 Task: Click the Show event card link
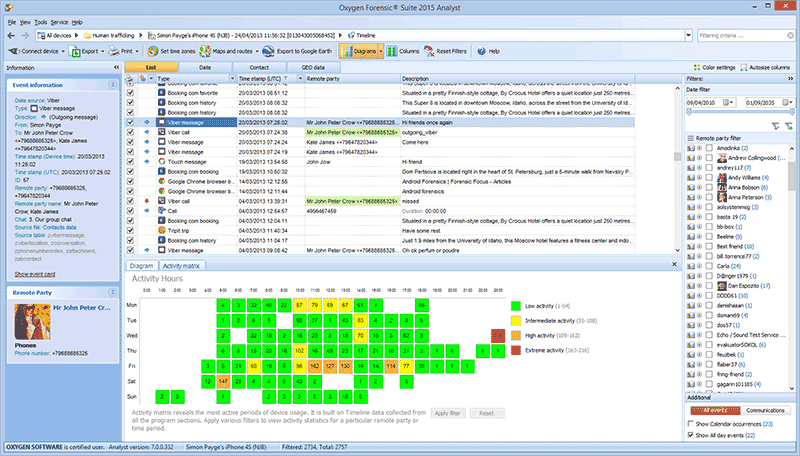[35, 274]
